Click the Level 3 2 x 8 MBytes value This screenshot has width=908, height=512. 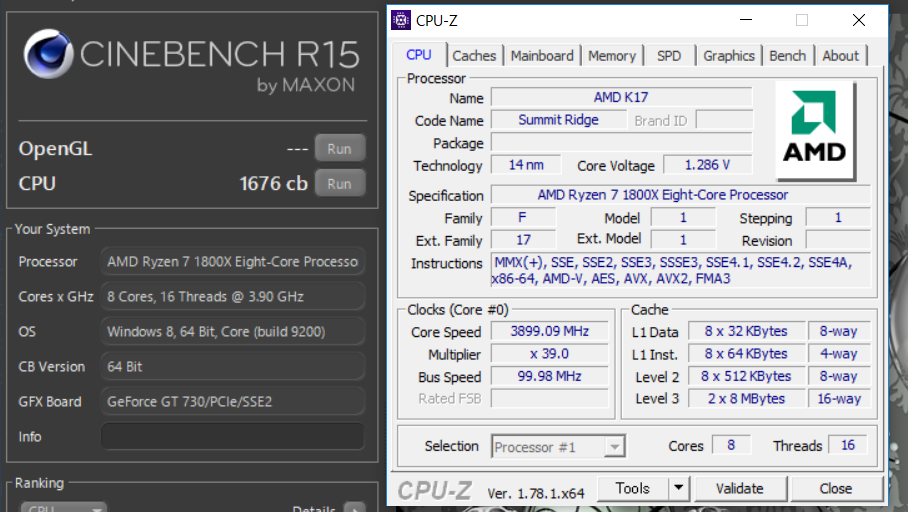(746, 399)
